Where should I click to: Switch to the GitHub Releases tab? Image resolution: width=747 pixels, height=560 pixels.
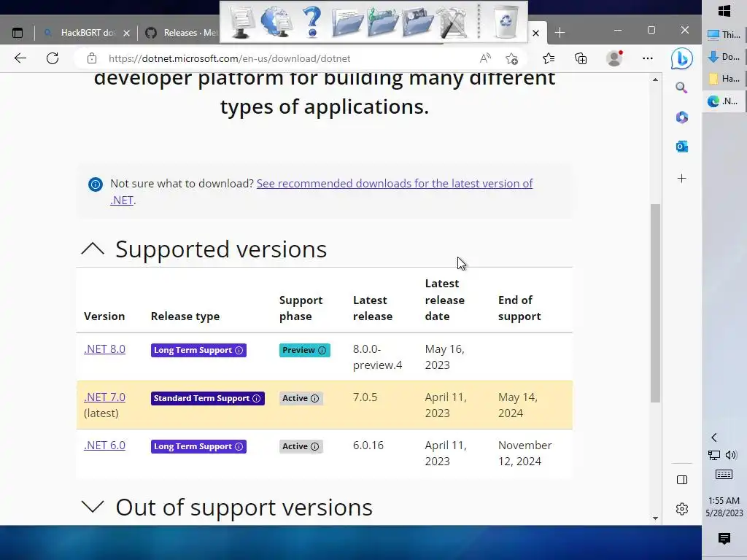(182, 33)
